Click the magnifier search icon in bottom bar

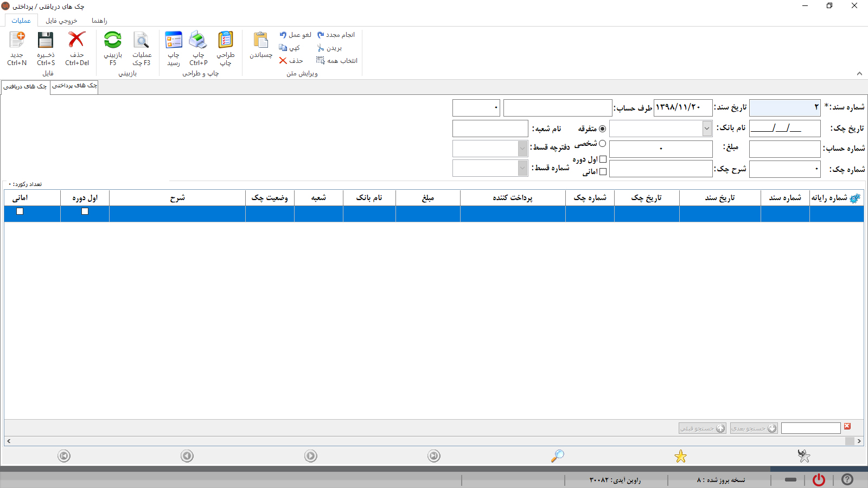(557, 456)
